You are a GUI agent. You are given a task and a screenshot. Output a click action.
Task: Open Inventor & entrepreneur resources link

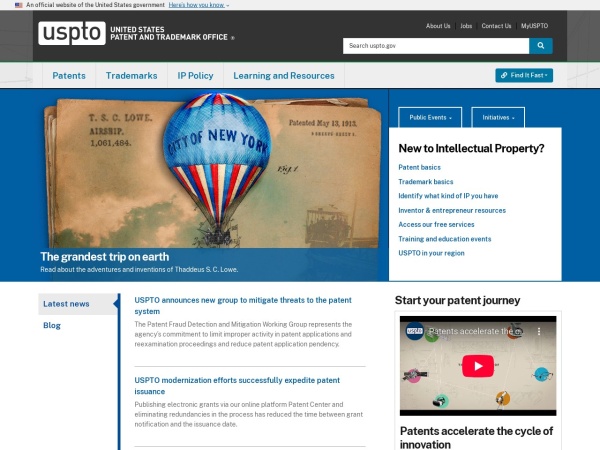452,210
